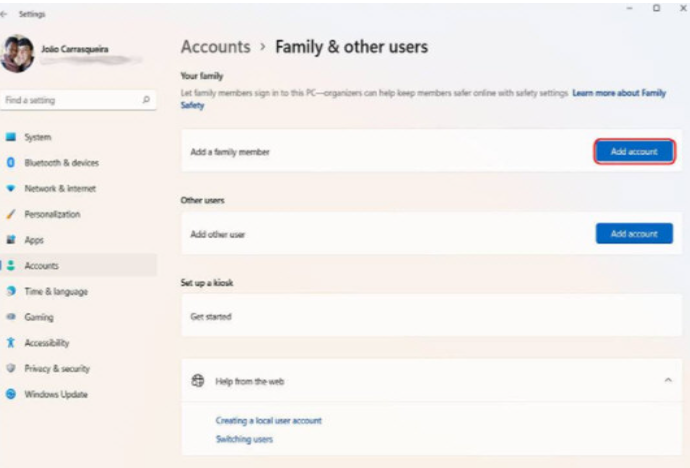Open Bluetooth & devices icon
This screenshot has height=468, width=690.
point(11,162)
